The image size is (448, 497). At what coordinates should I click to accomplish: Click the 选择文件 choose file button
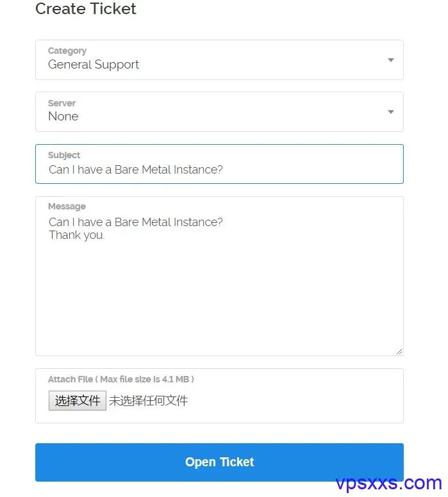(x=78, y=401)
